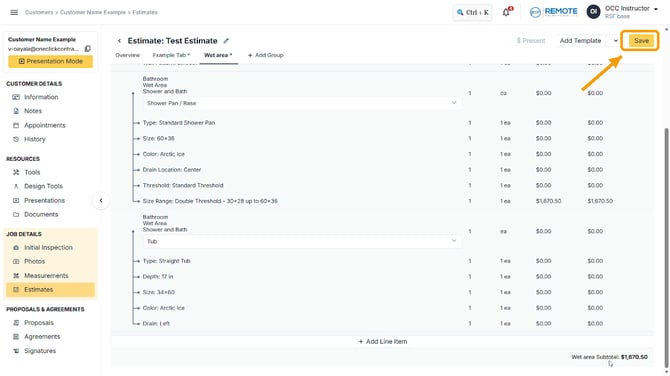The height and width of the screenshot is (376, 670).
Task: Open Proposals in the sidebar
Action: 38,323
